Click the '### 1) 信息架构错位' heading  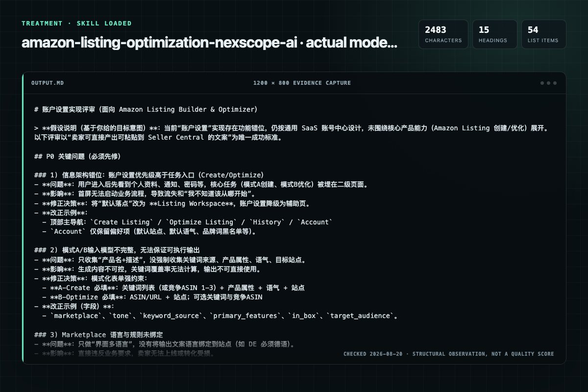click(149, 175)
